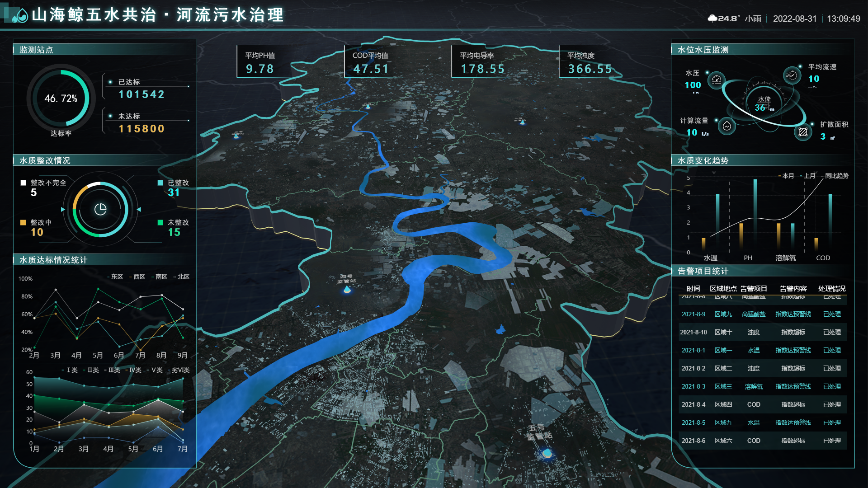Toggle the III类 legend series
The image size is (868, 488).
click(x=112, y=370)
